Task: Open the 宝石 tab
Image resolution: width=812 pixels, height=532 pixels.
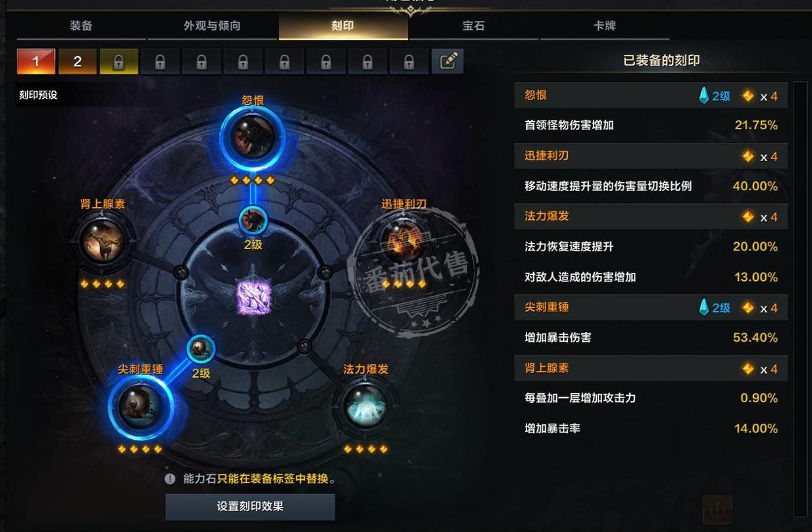Action: click(x=473, y=26)
